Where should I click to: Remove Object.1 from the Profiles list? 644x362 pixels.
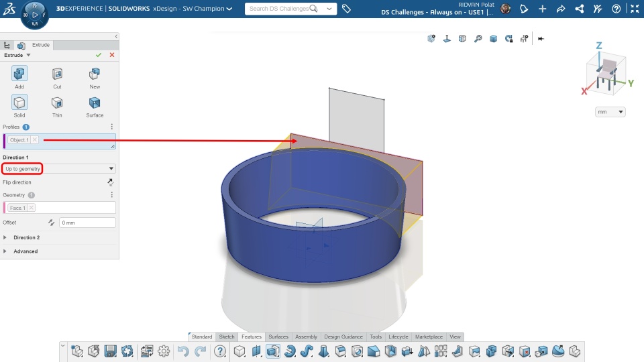(35, 140)
